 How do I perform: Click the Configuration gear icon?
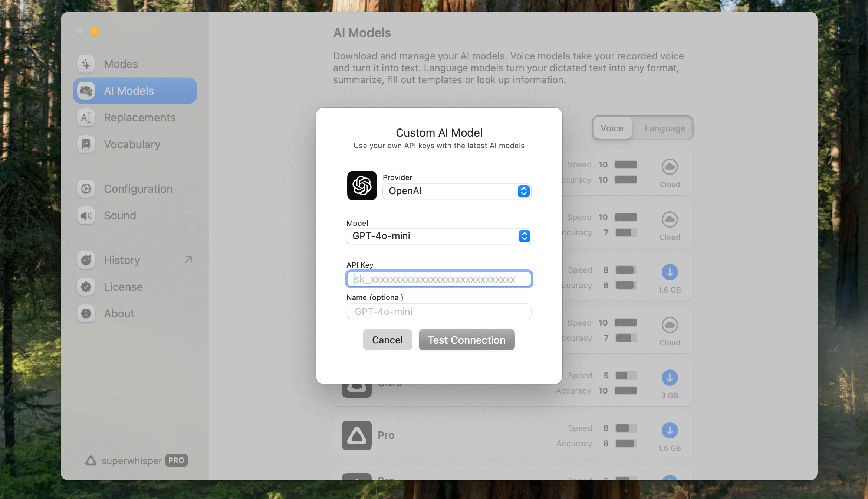[86, 189]
